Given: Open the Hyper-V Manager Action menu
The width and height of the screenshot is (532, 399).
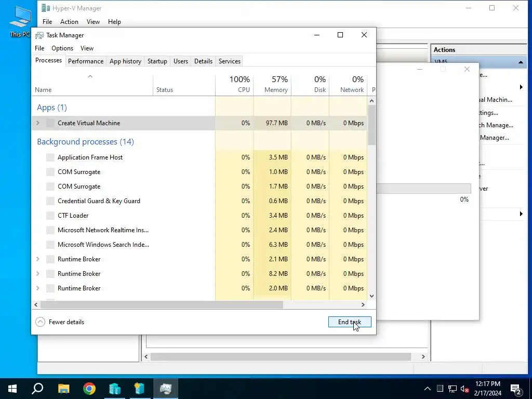Looking at the screenshot, I should coord(69,22).
